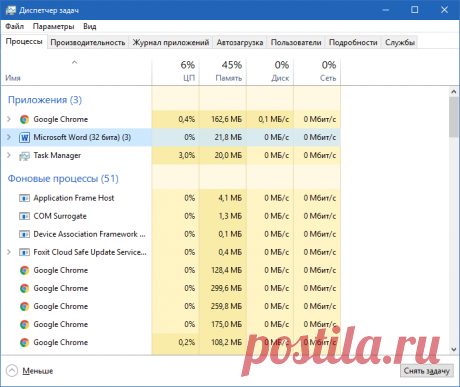
Task: Click the Device Association Framework icon
Action: coord(24,234)
